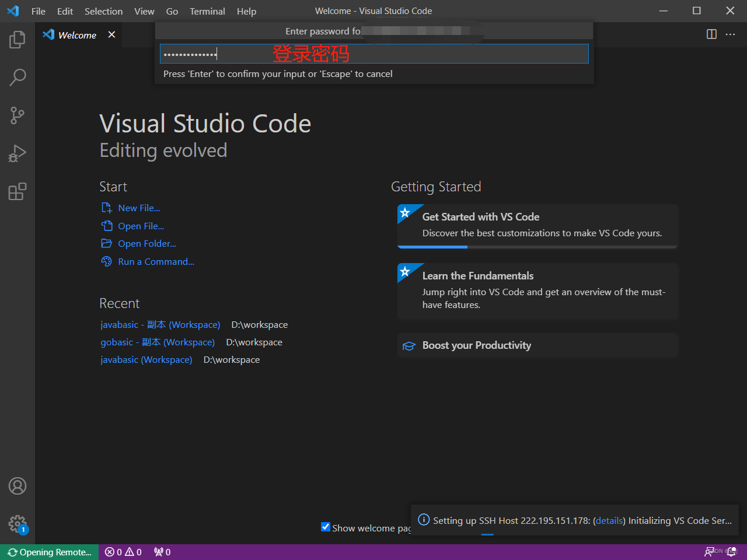Open the javabasic (Workspace) recent entry
This screenshot has height=560, width=747.
pyautogui.click(x=146, y=359)
